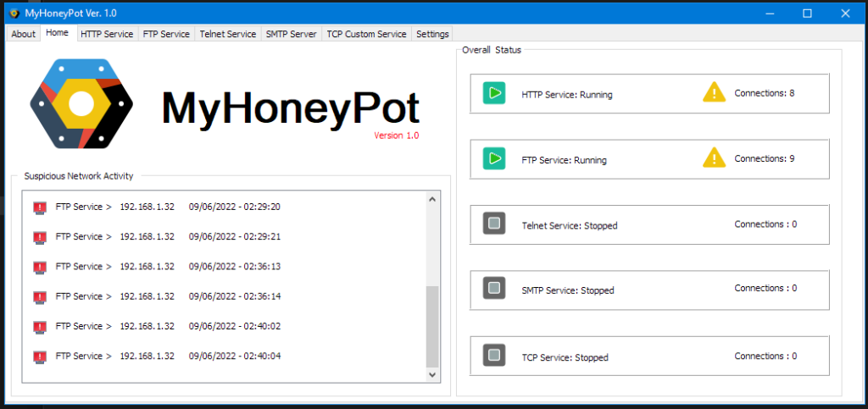Select the log timestamp 09/06/2022 - 02:40:04

(x=235, y=356)
